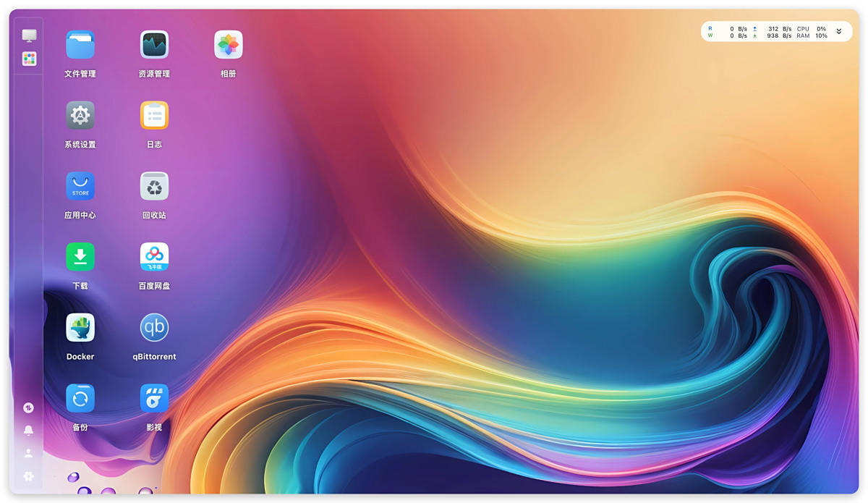Open the 回收站 recycle bin
868x503 pixels.
click(x=154, y=186)
